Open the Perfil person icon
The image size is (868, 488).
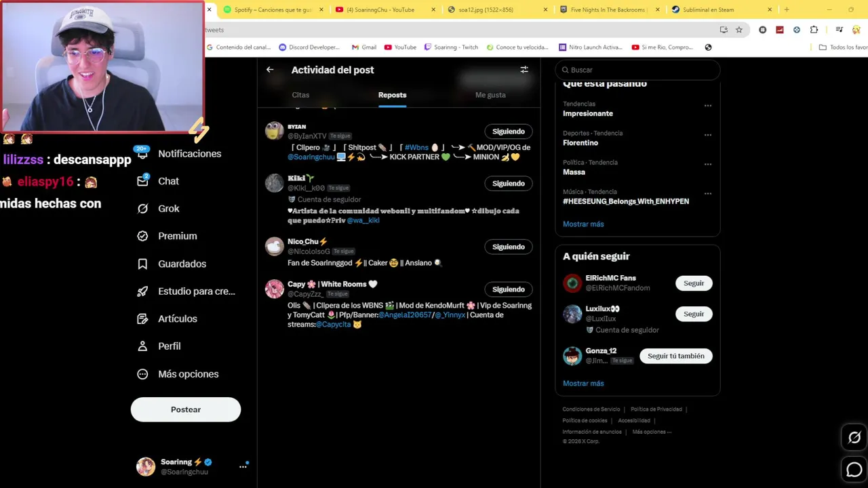[x=142, y=346]
